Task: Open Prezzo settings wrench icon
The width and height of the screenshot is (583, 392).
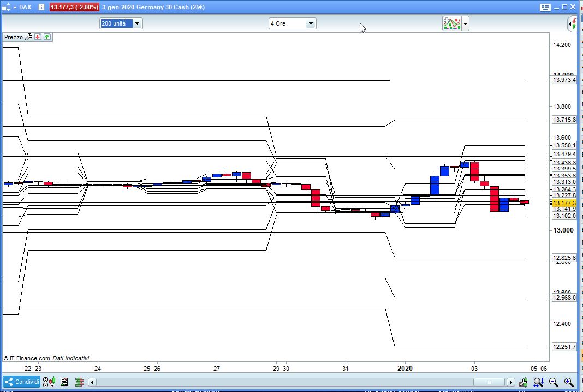Action: pos(28,37)
